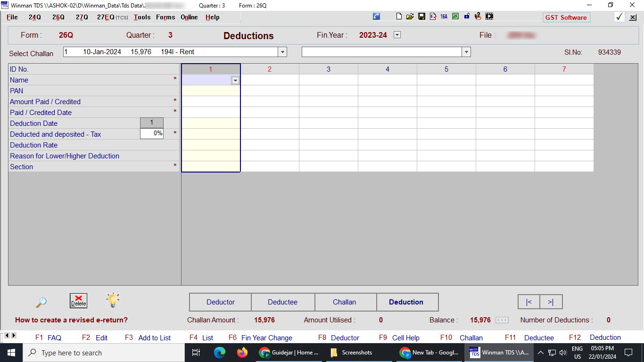Open an existing file via the folder icon
644x362 pixels.
(x=410, y=16)
